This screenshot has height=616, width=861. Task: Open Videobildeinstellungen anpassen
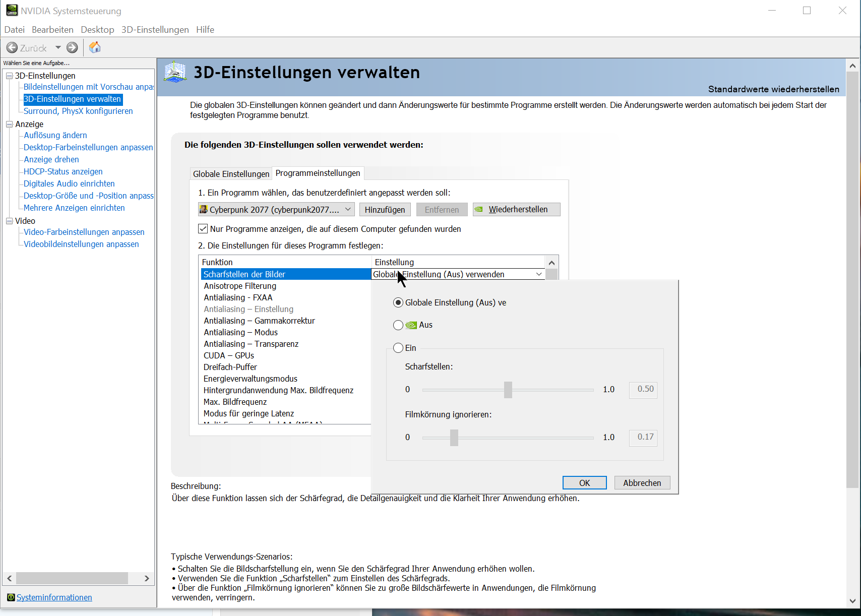click(x=81, y=244)
